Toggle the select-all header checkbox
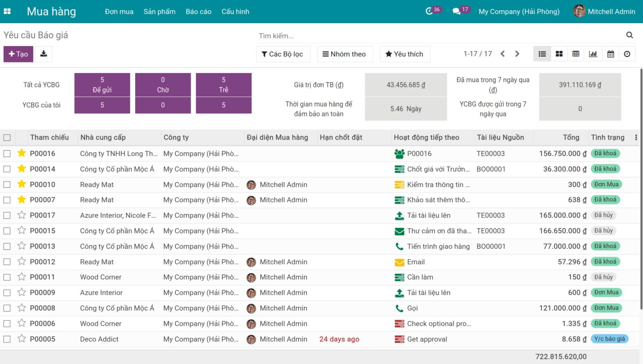The height and width of the screenshot is (364, 643). (x=7, y=138)
